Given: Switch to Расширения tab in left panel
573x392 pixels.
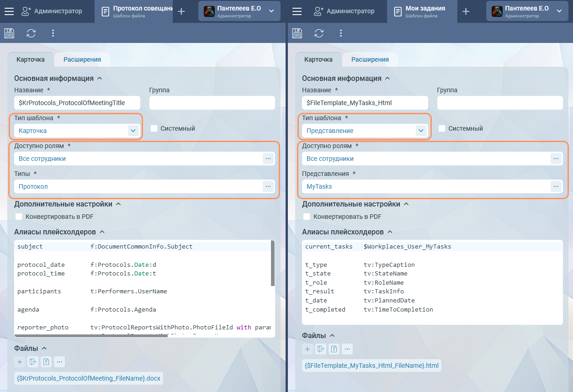Looking at the screenshot, I should pyautogui.click(x=82, y=59).
